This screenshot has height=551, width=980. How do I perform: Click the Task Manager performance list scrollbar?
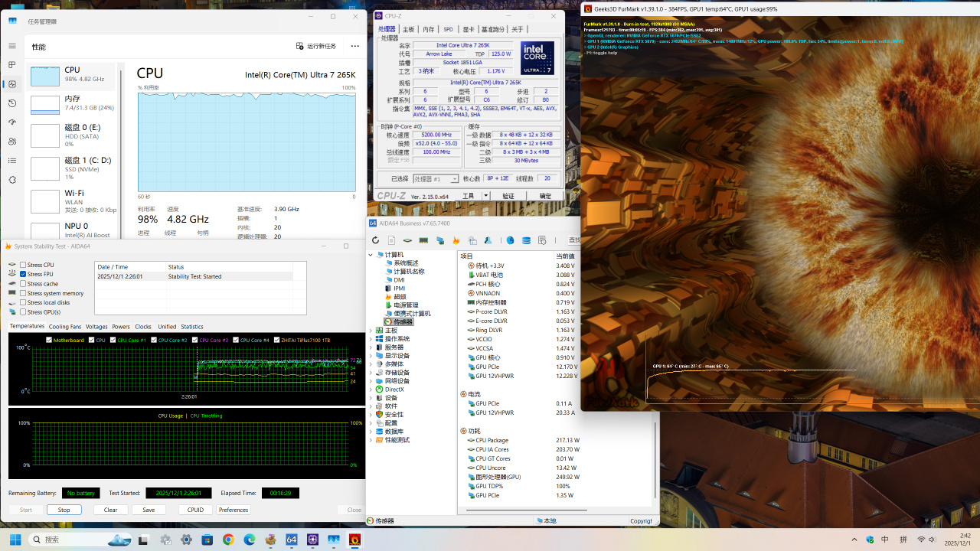pyautogui.click(x=119, y=153)
